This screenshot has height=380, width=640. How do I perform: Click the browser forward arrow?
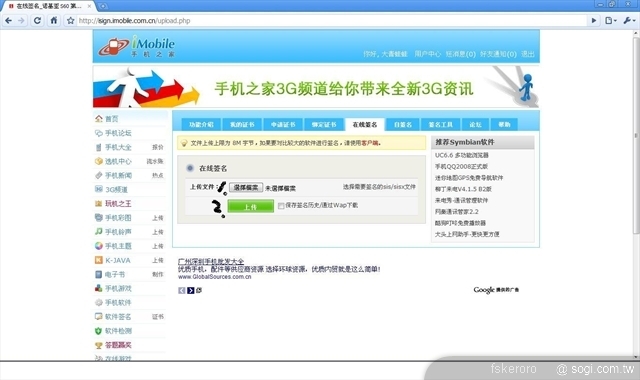pos(21,20)
